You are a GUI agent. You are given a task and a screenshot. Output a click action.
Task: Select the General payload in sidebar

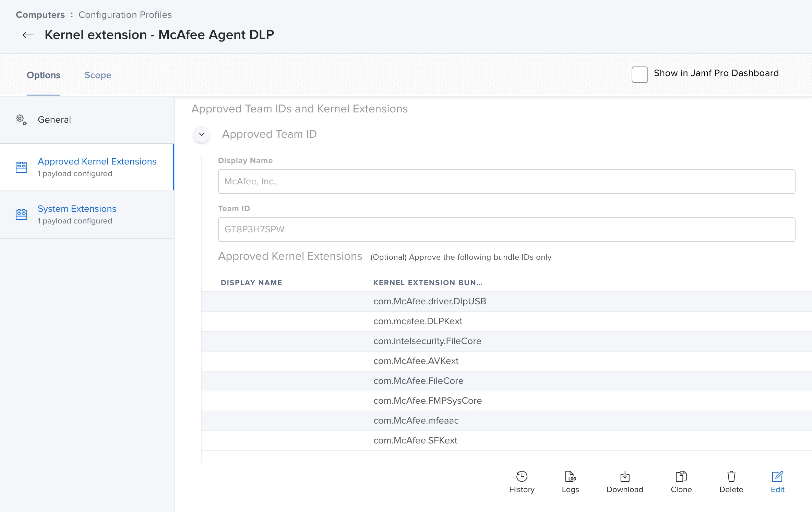click(x=87, y=120)
